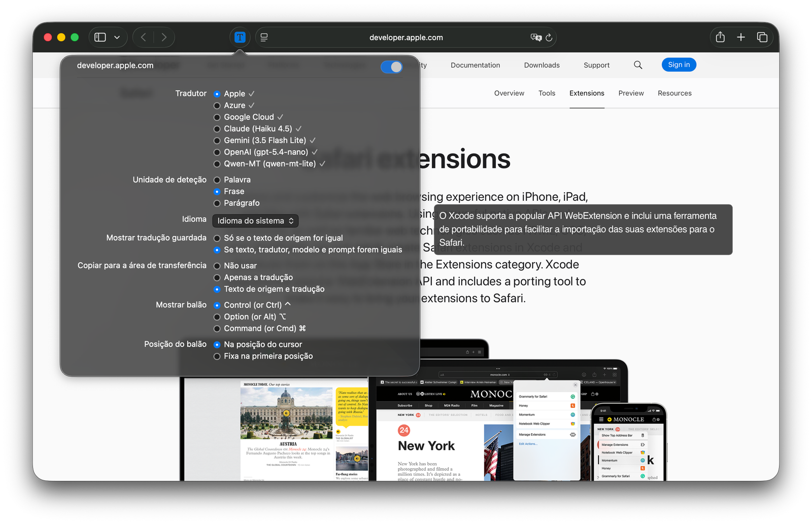Viewport: 812px width, 524px height.
Task: Toggle the extension switch for developer.apple.com
Action: [391, 66]
